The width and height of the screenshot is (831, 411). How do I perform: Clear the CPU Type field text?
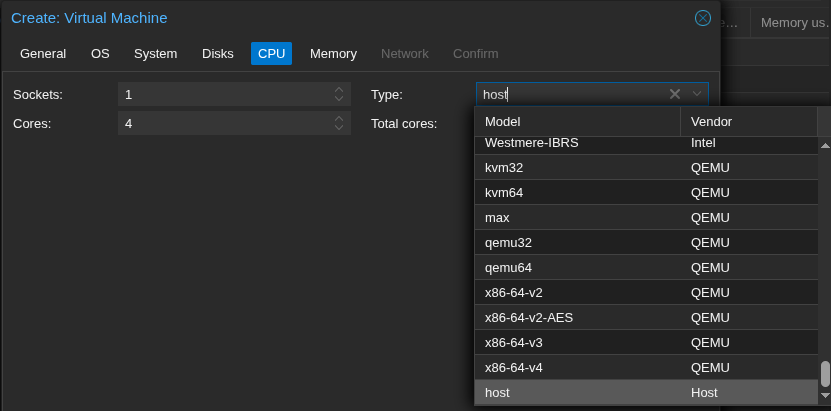[675, 94]
